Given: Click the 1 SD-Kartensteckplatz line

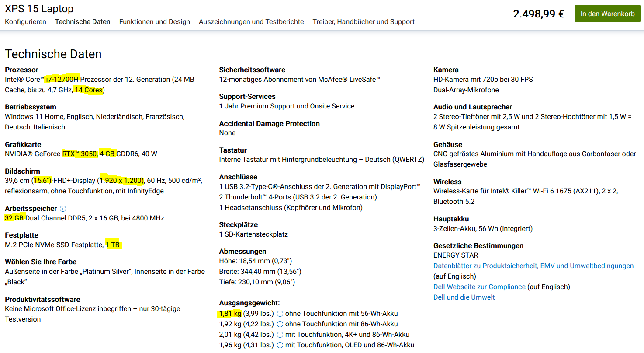Looking at the screenshot, I should click(253, 234).
